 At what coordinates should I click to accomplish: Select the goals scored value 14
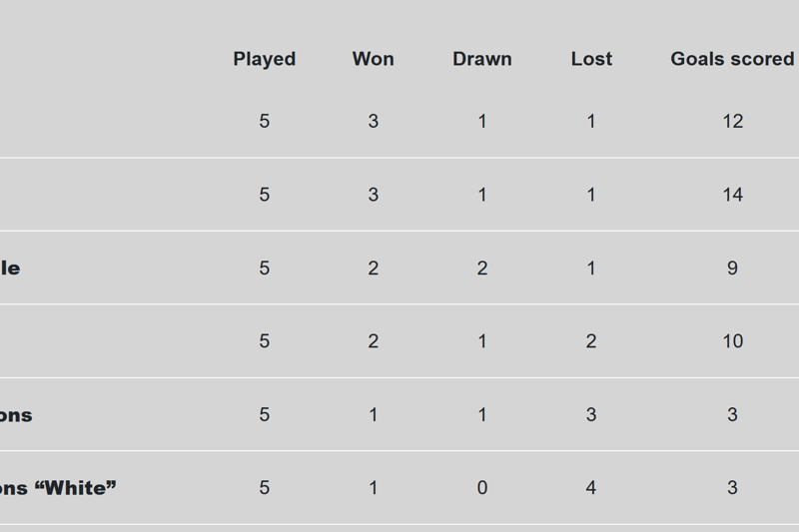tap(732, 195)
